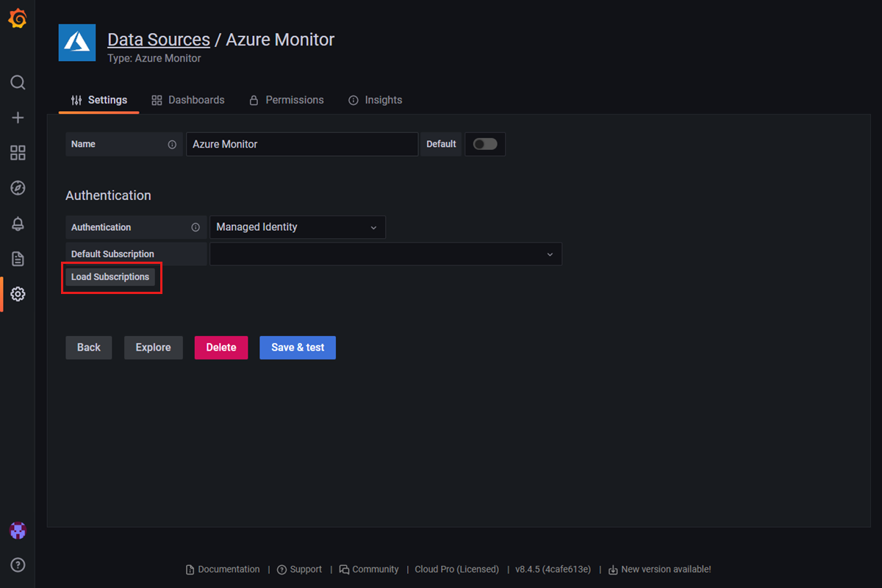Open Dashboards from the sidebar grid icon
Viewport: 882px width, 588px height.
tap(18, 153)
